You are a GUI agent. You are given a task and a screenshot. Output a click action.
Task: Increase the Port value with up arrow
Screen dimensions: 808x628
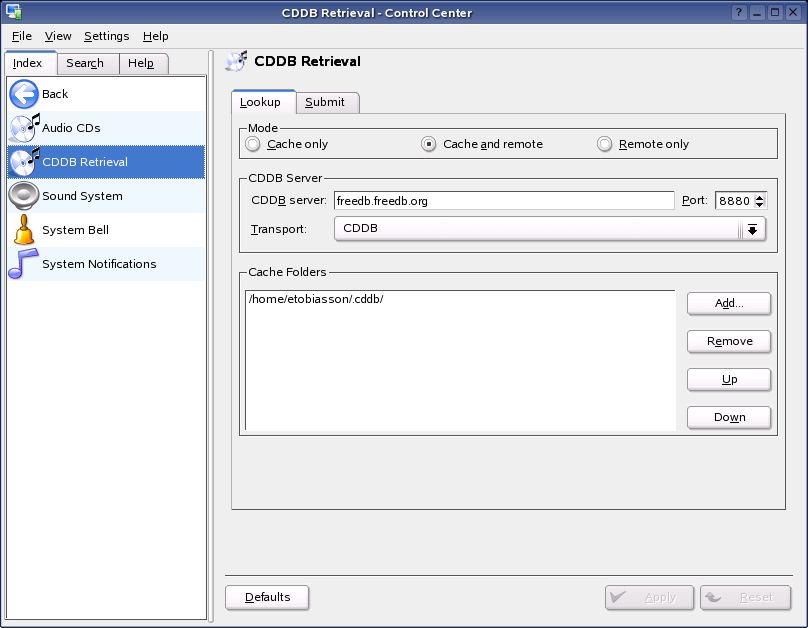(760, 197)
